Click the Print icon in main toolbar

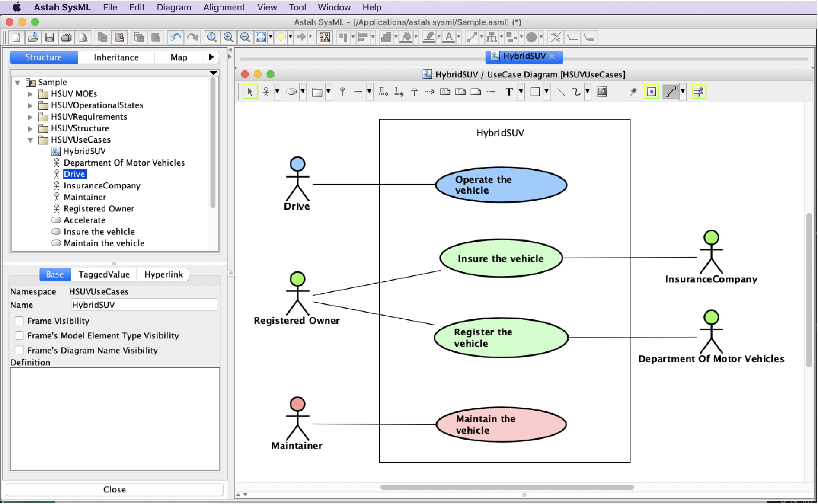point(66,38)
